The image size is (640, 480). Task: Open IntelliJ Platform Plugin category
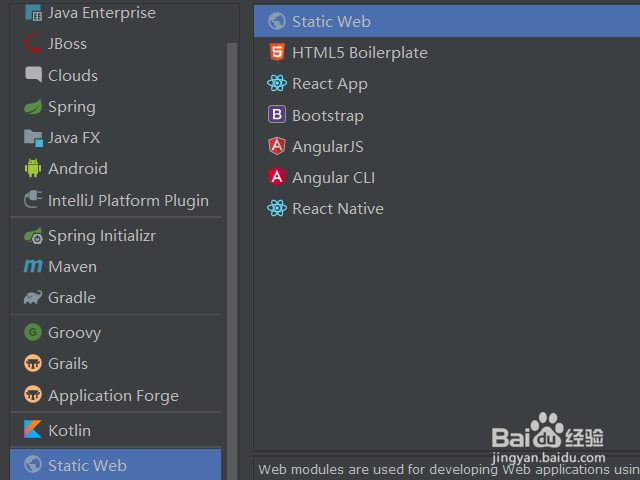coord(128,201)
